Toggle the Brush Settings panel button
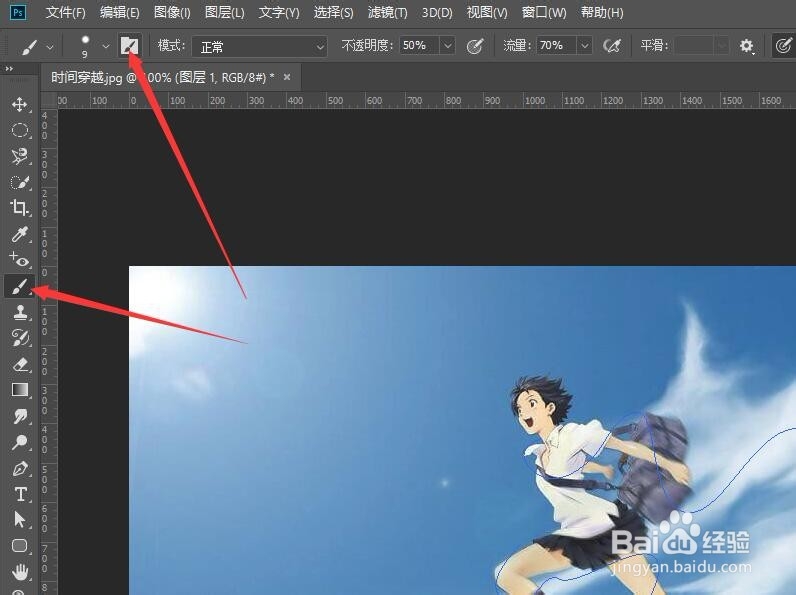796x595 pixels. [129, 46]
